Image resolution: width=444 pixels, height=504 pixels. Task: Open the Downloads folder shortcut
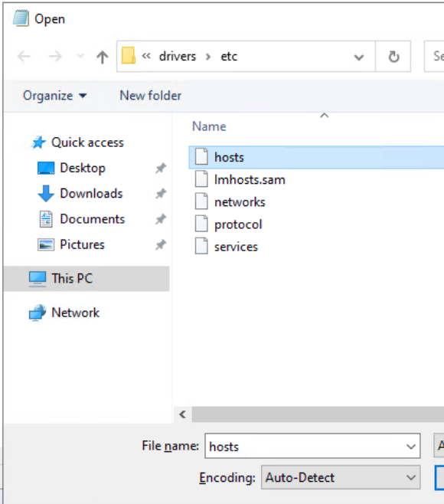91,194
